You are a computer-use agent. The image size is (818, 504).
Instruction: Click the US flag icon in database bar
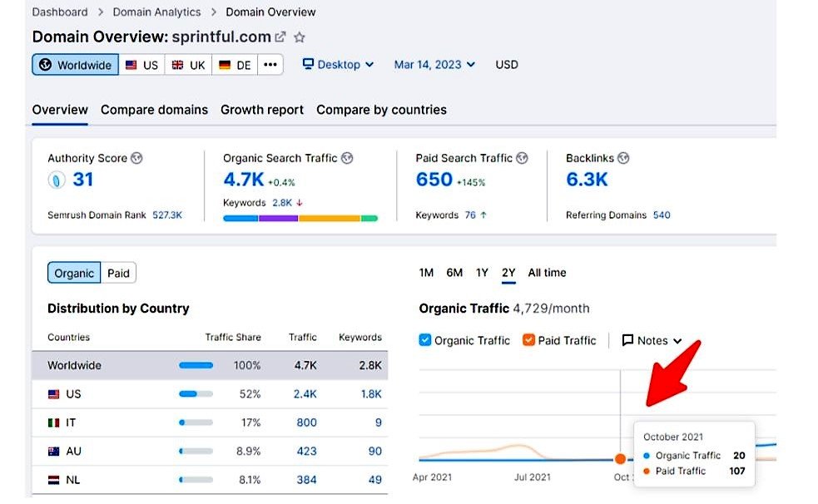click(131, 65)
